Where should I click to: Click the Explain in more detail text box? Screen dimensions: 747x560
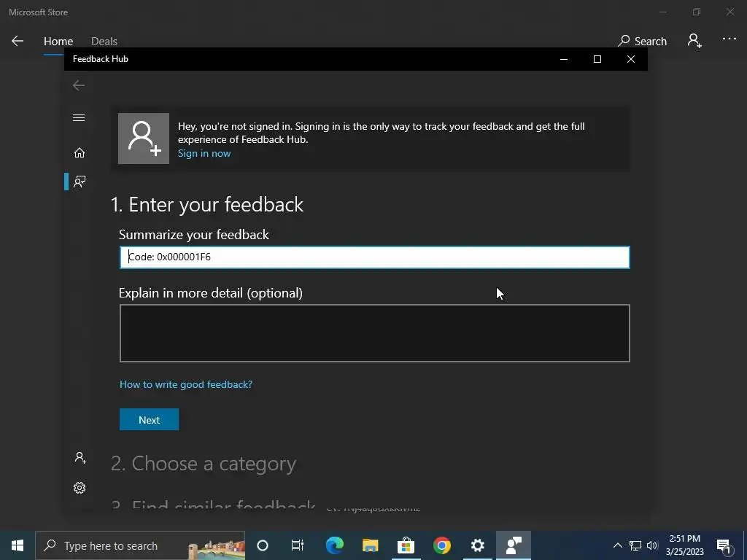point(374,333)
